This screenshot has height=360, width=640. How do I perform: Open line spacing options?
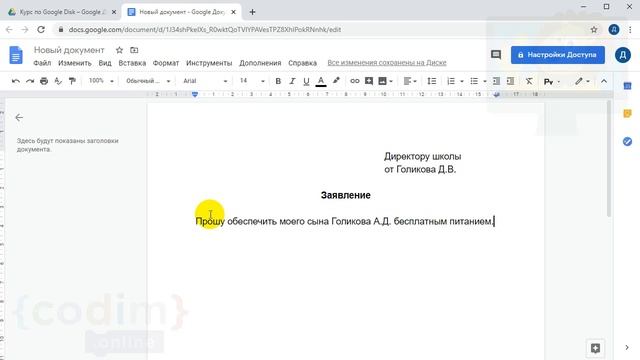tap(431, 81)
